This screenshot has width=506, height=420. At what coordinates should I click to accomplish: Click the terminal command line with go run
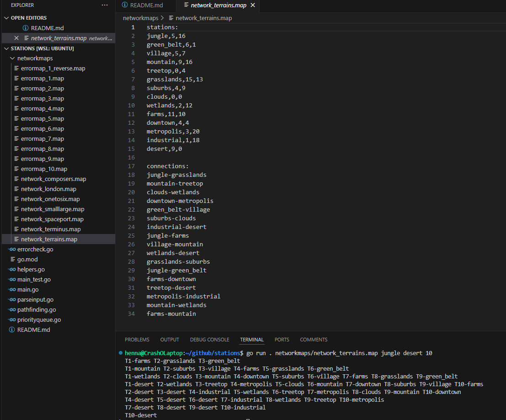point(278,353)
